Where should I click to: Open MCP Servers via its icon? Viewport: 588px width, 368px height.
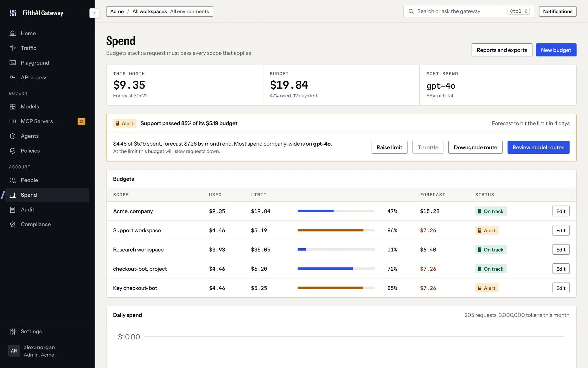pos(13,121)
